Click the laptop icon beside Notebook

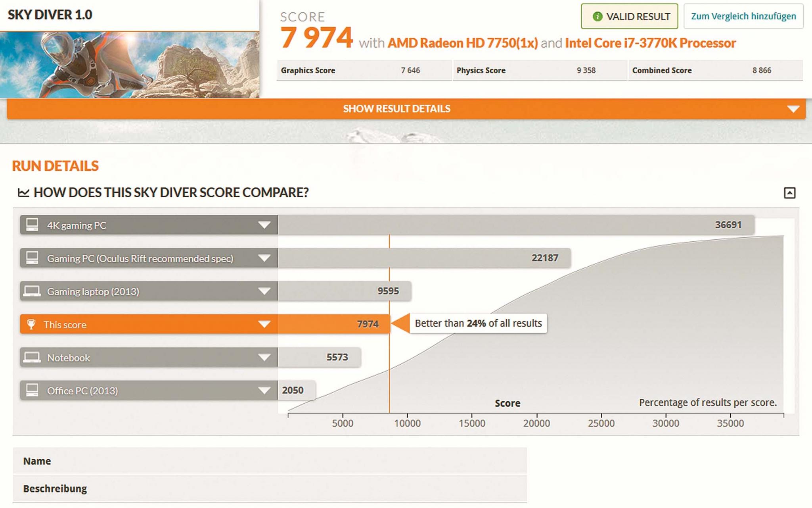click(x=32, y=358)
